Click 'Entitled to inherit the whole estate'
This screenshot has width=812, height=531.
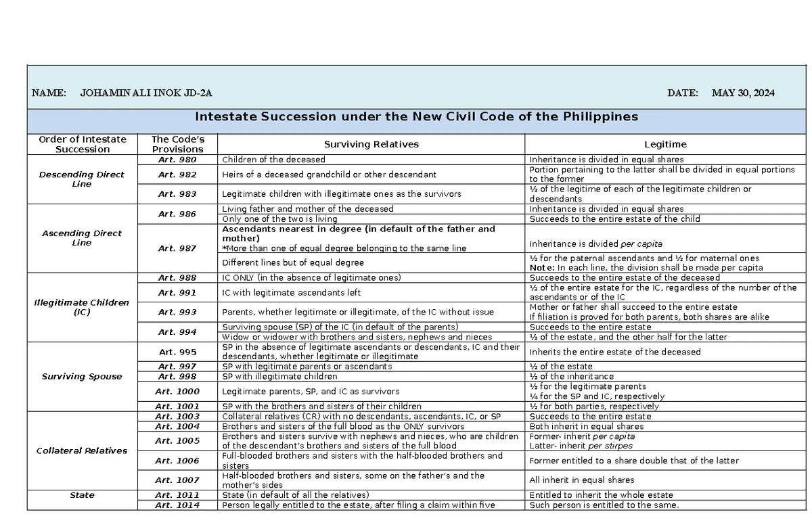pos(602,495)
